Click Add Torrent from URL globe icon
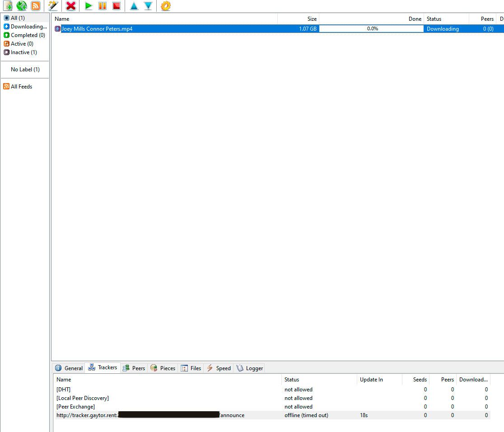 click(22, 6)
